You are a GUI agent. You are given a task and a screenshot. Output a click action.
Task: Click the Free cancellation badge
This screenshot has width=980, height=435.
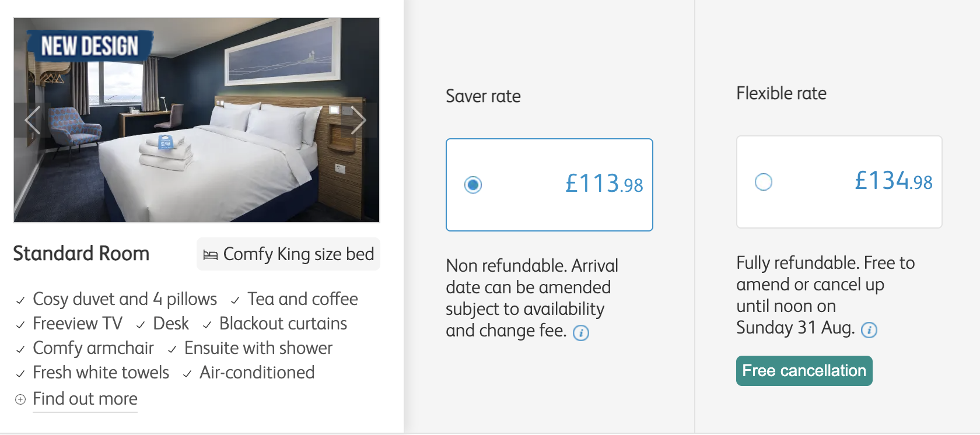click(804, 371)
